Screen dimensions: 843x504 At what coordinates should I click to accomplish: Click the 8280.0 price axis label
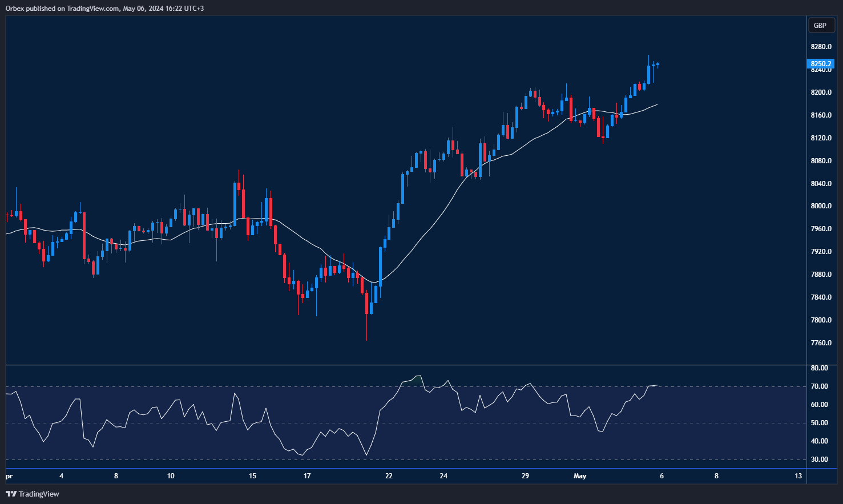(821, 47)
